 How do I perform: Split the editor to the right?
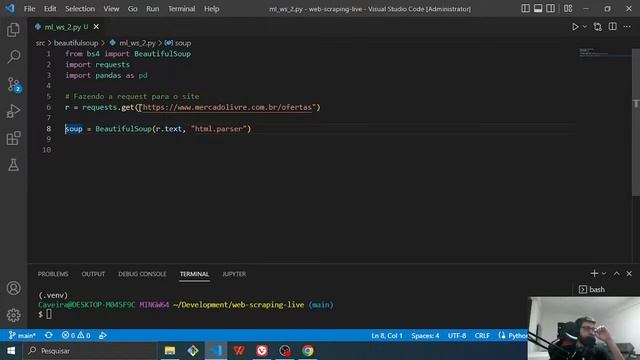[613, 27]
